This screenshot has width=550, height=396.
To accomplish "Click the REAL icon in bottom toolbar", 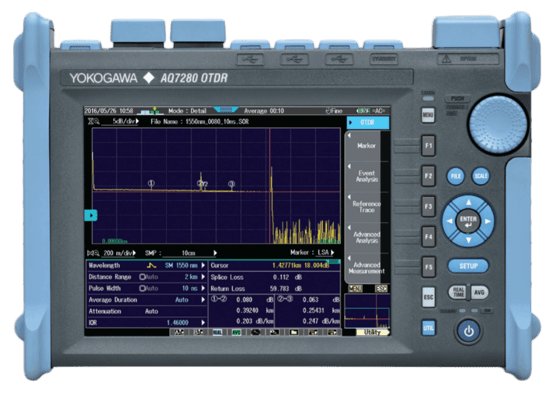I will click(217, 332).
